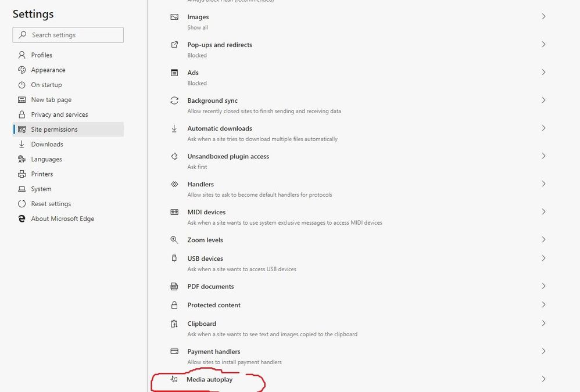This screenshot has height=392, width=580.
Task: Click the Ads icon
Action: click(174, 73)
